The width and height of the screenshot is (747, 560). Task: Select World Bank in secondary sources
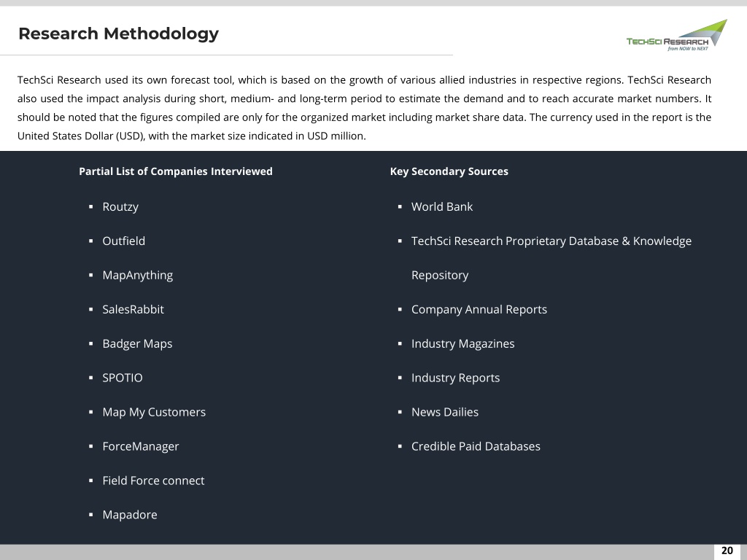[x=442, y=206]
